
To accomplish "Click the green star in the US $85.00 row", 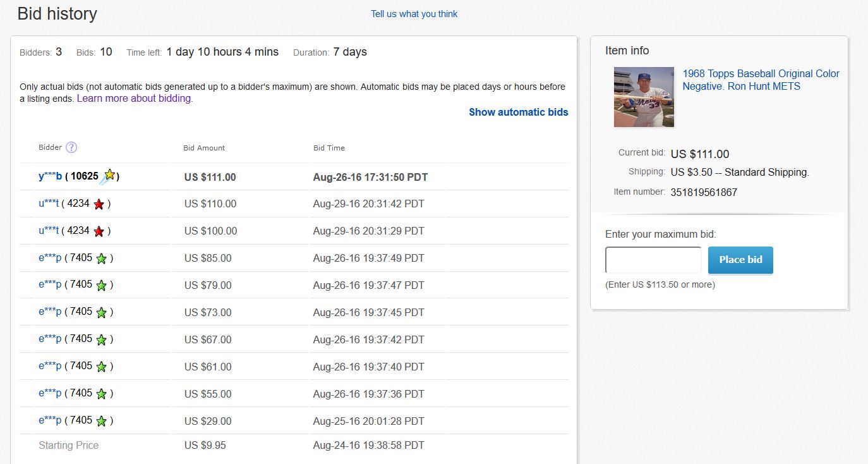I will 101,259.
